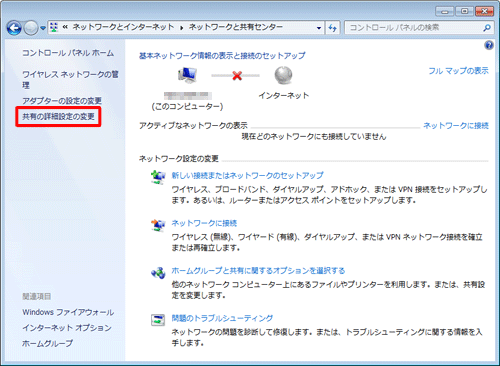Click the インターネット label under globe
500x366 pixels.
(x=284, y=96)
